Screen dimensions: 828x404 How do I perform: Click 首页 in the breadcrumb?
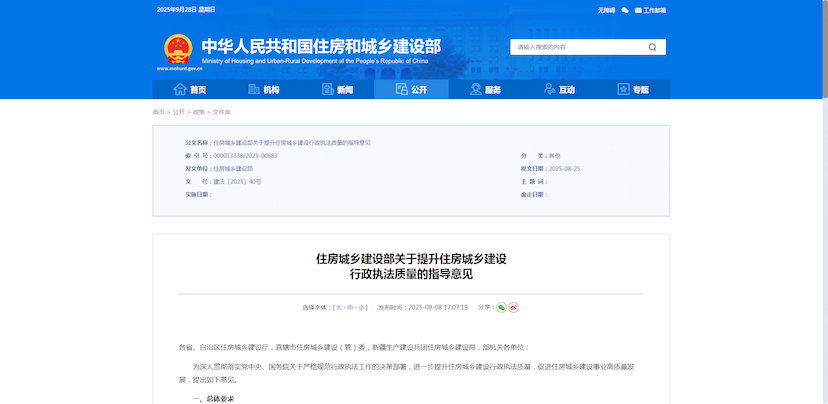158,112
